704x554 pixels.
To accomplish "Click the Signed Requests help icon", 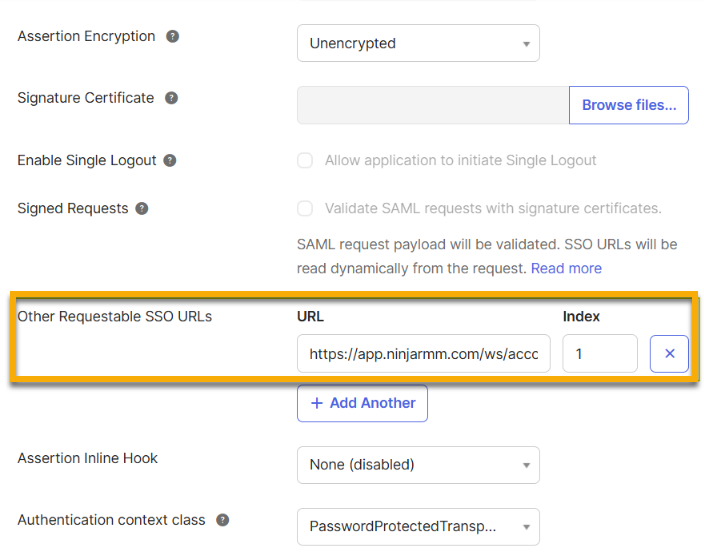I will [x=142, y=209].
